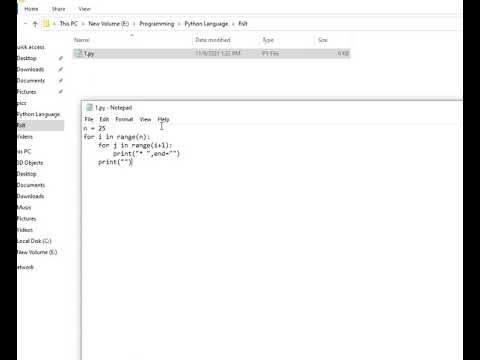Image resolution: width=480 pixels, height=360 pixels.
Task: Go to Programming folder in the breadcrumb
Action: [157, 24]
